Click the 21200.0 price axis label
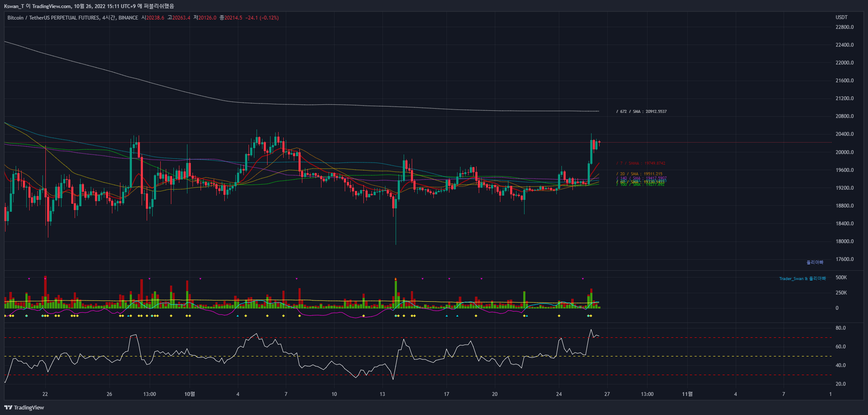 (x=844, y=98)
